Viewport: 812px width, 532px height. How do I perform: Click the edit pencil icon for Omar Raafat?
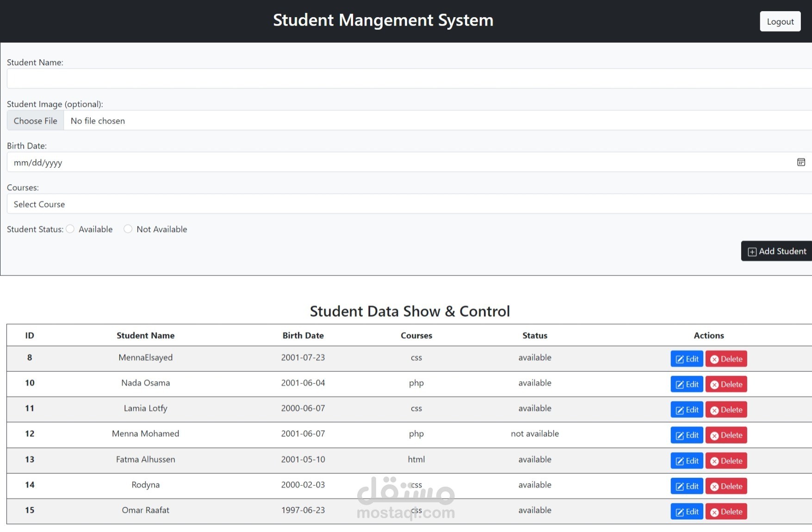pos(679,512)
